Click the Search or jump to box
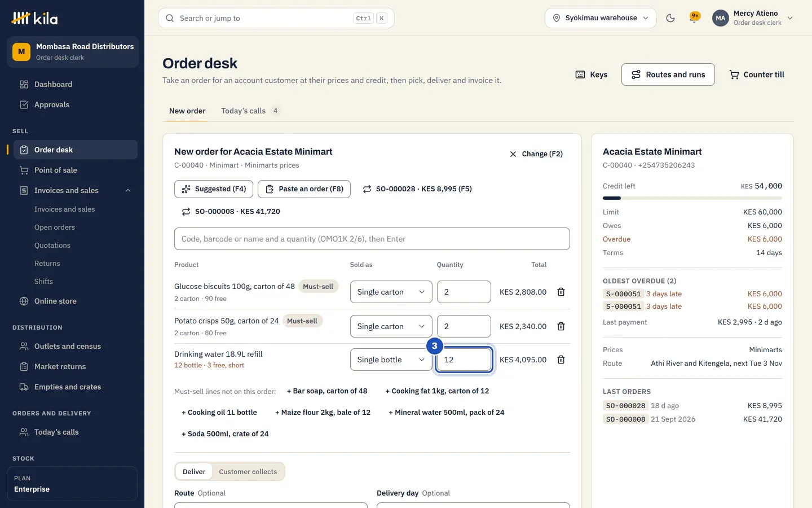Screen dimensions: 812x508 (x=276, y=18)
